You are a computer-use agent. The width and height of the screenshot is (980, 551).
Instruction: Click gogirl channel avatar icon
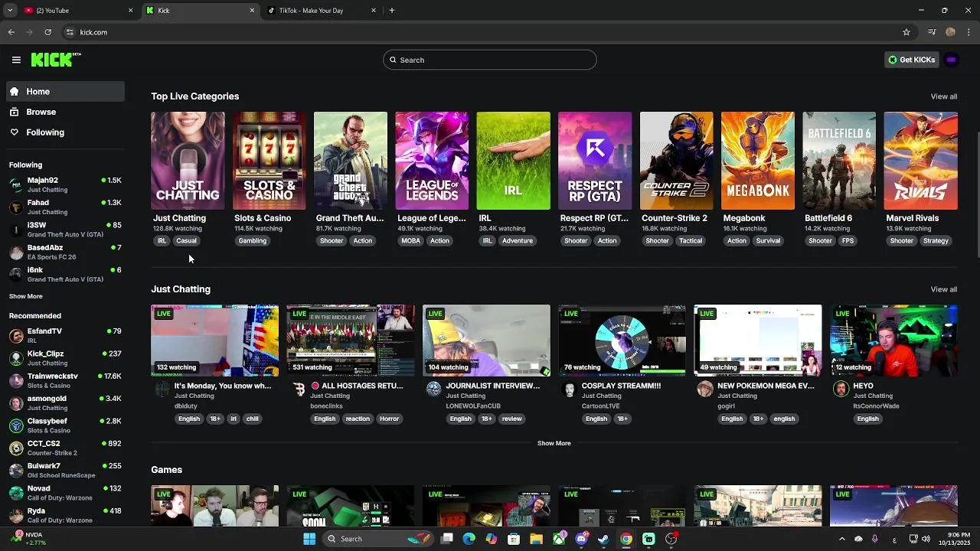point(705,390)
